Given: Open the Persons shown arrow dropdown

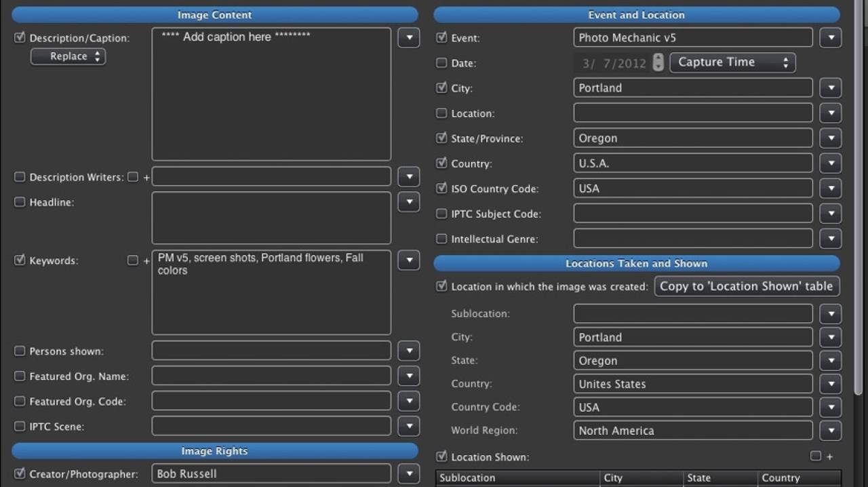Looking at the screenshot, I should coord(408,351).
